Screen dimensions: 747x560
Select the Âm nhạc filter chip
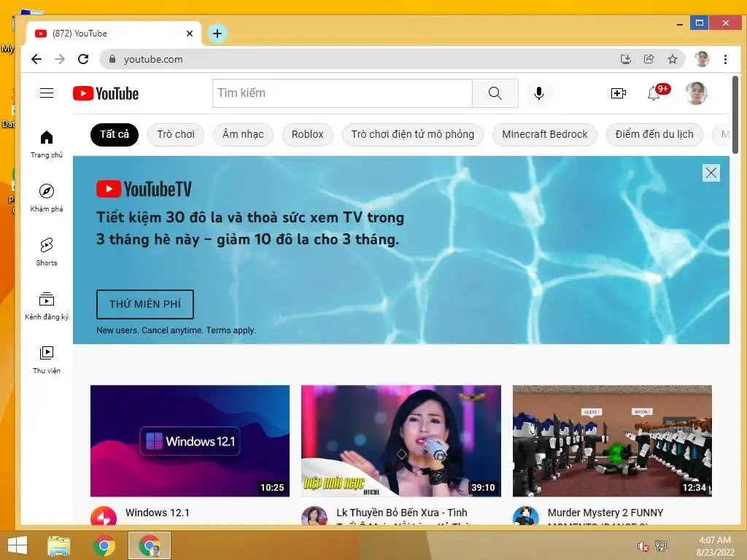[243, 134]
